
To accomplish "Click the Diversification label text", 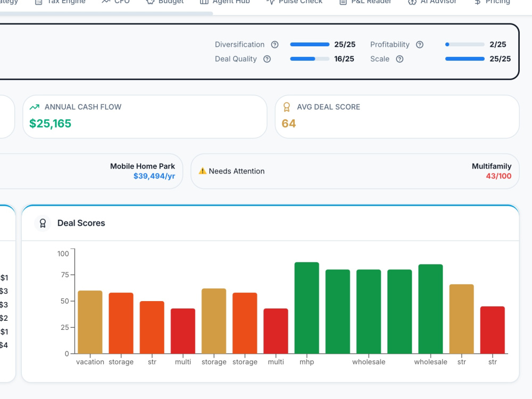I will point(239,45).
